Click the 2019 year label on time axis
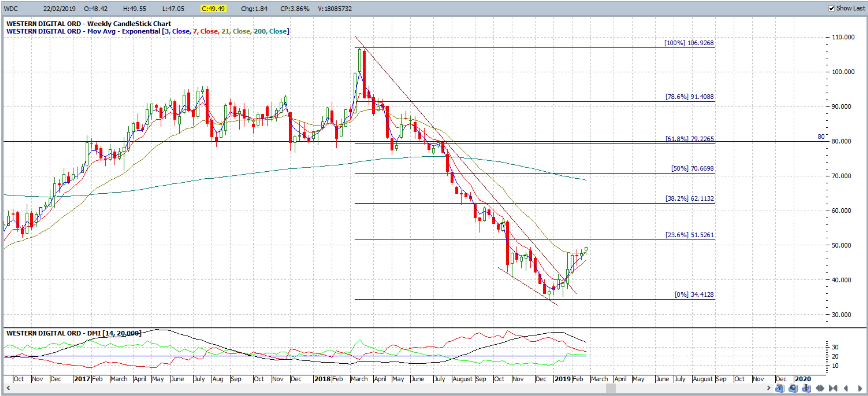 pyautogui.click(x=562, y=379)
